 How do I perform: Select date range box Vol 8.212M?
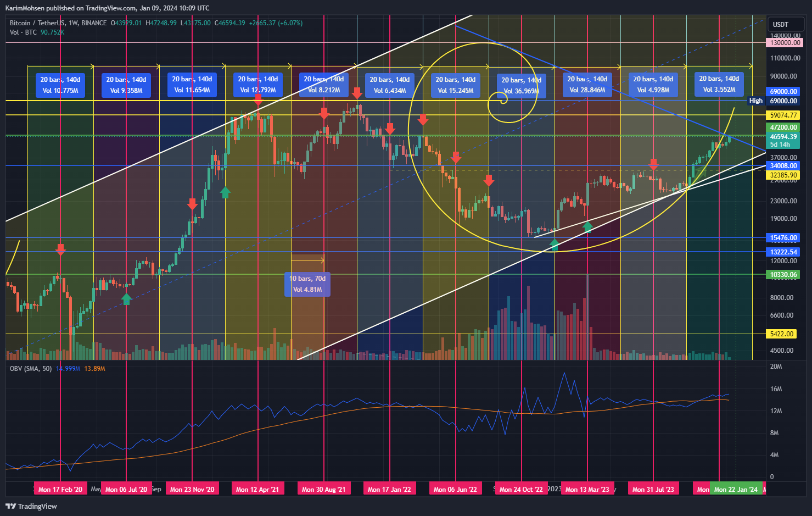324,85
